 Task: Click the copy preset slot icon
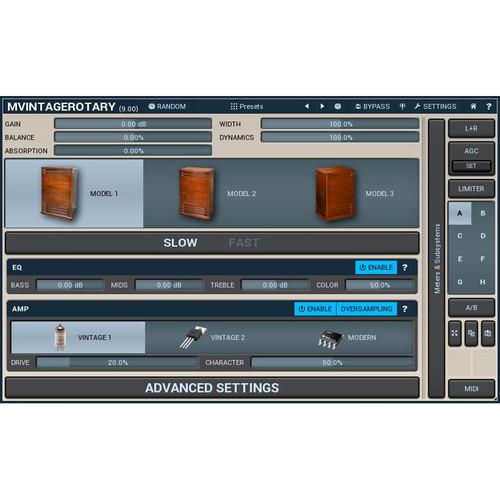pos(471,333)
